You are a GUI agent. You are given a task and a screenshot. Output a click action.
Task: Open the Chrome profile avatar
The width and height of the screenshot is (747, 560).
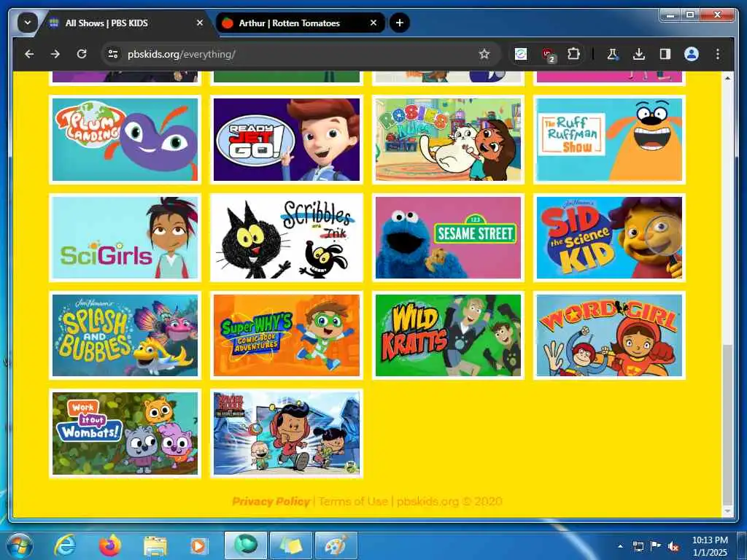(692, 54)
